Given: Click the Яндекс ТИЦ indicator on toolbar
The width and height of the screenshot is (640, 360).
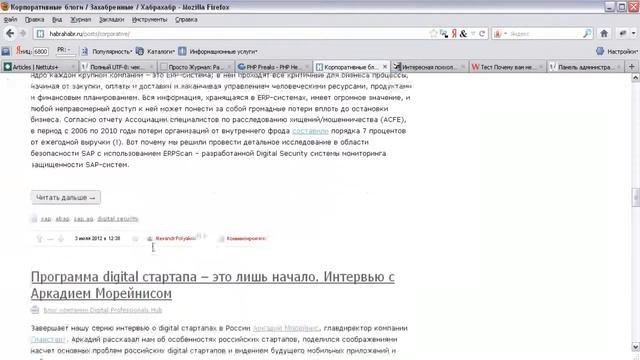Looking at the screenshot, I should [32, 51].
